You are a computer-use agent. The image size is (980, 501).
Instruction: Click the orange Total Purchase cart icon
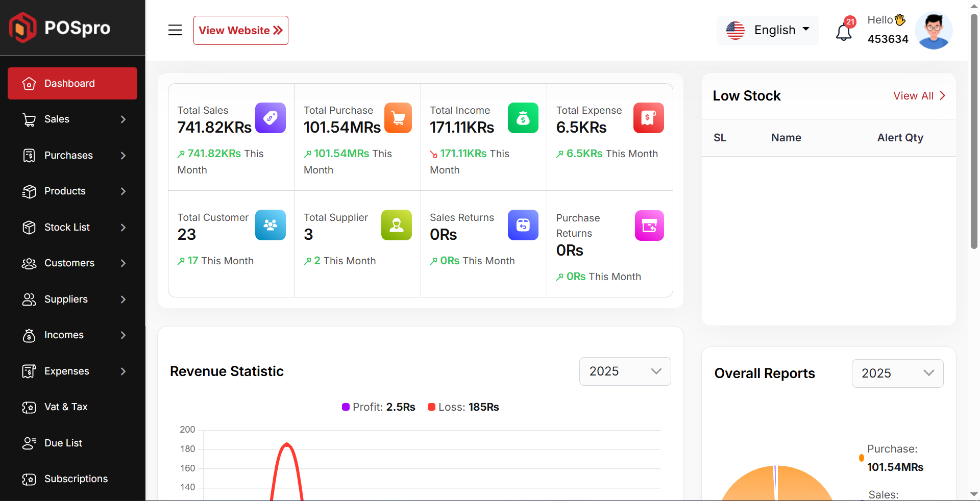[398, 118]
